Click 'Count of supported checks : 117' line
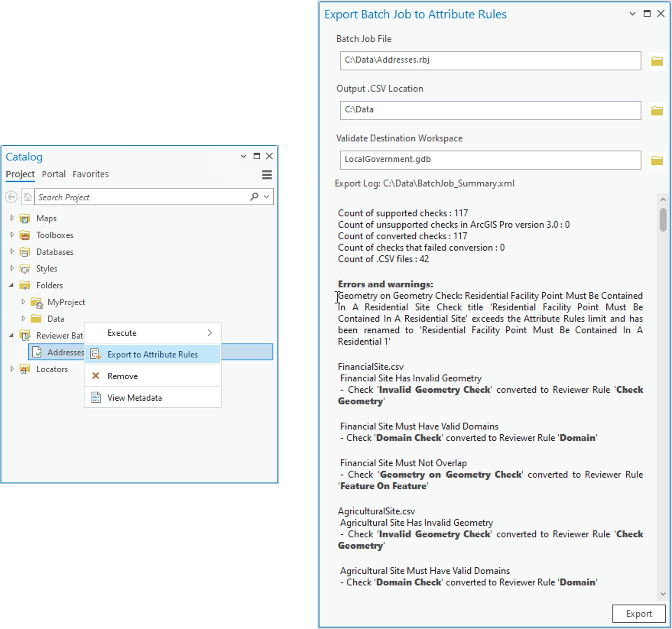The width and height of the screenshot is (672, 629). 403,213
